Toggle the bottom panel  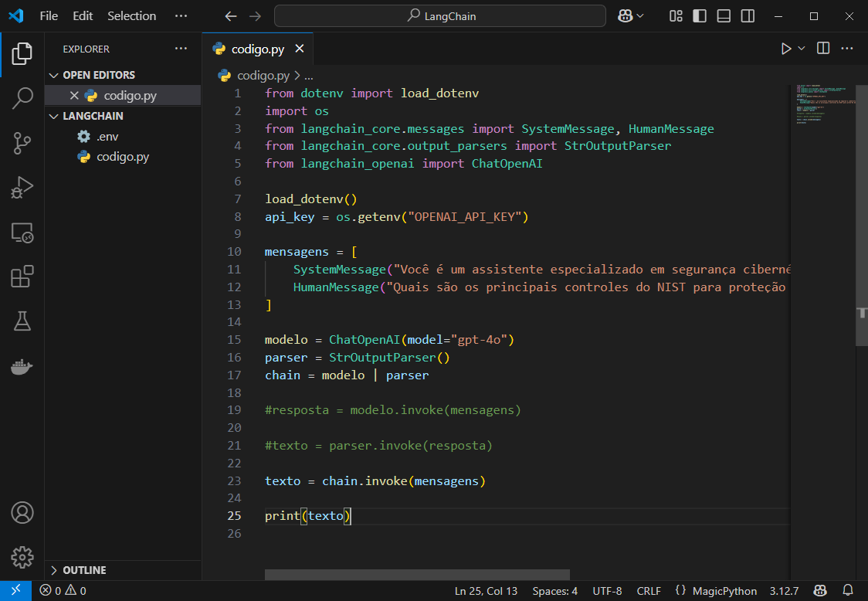(724, 16)
